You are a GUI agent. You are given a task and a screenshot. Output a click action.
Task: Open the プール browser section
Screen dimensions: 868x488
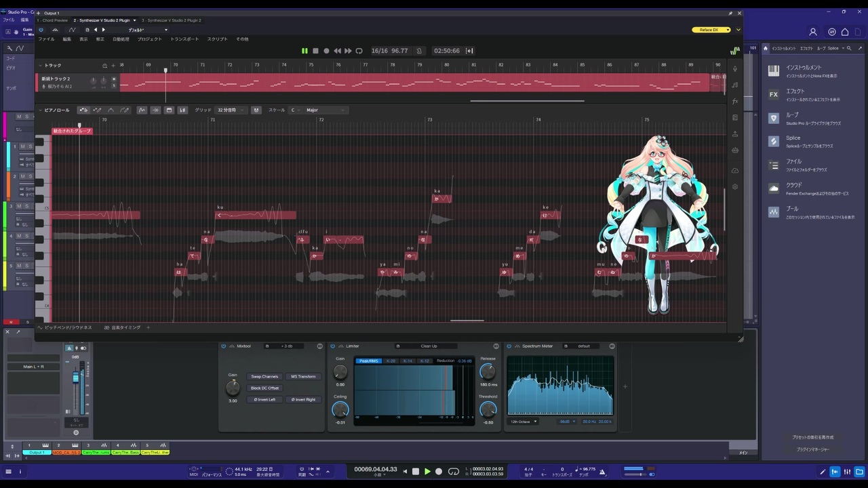812,212
